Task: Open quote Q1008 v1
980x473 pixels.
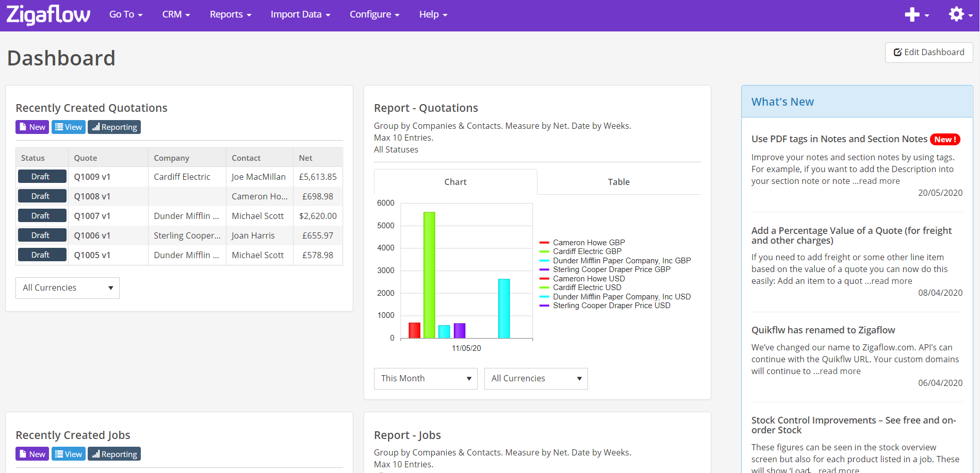Action: [92, 196]
